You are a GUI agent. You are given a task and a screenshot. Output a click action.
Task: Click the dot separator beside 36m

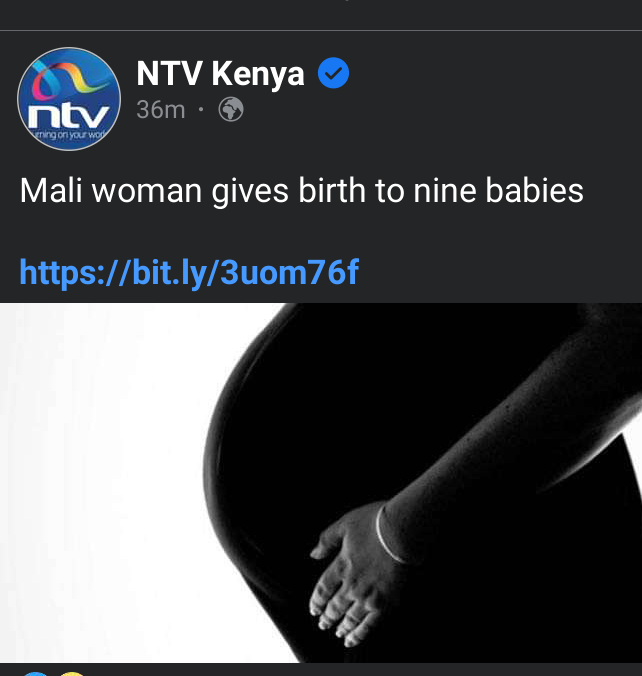pos(201,110)
